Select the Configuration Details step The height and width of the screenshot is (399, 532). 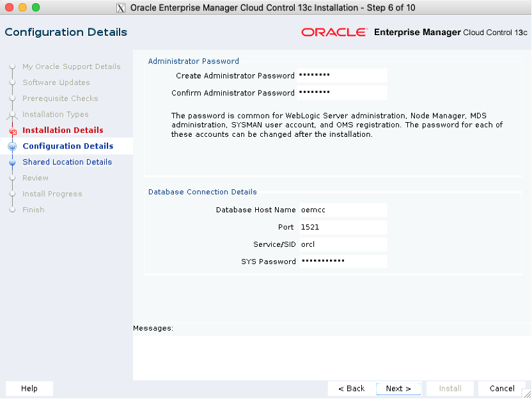pos(68,146)
